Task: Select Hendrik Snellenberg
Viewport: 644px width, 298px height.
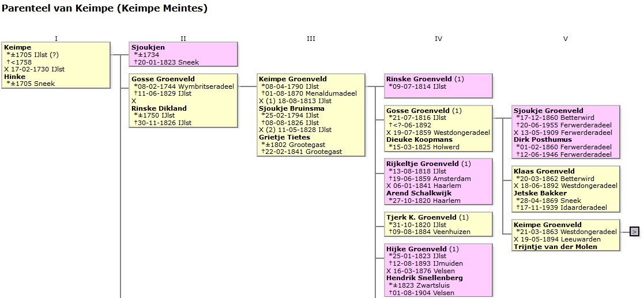Action: tap(424, 278)
